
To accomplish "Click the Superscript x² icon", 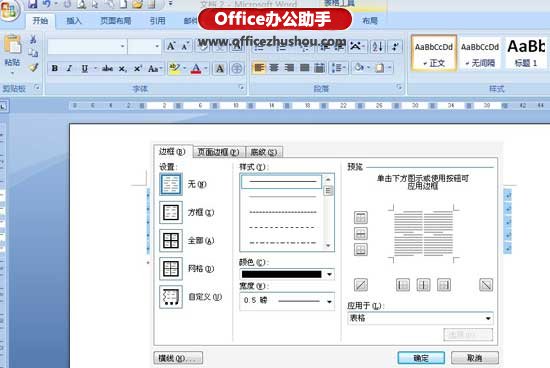I will (x=138, y=68).
